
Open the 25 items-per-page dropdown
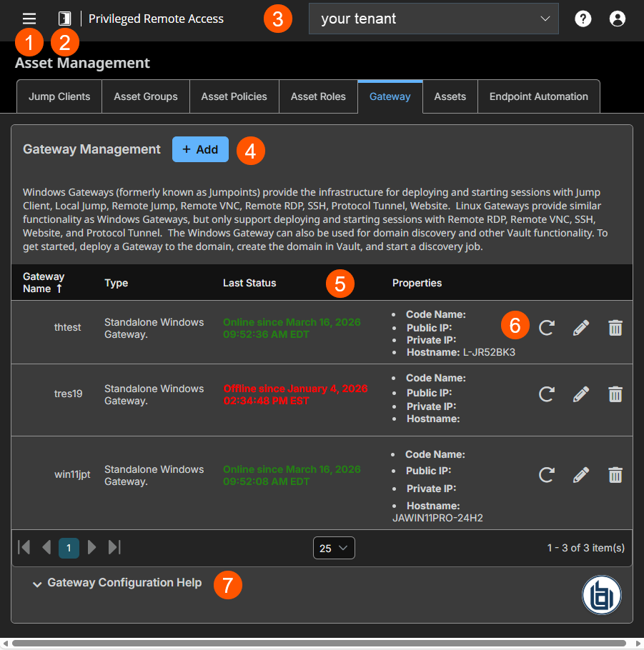(x=334, y=548)
